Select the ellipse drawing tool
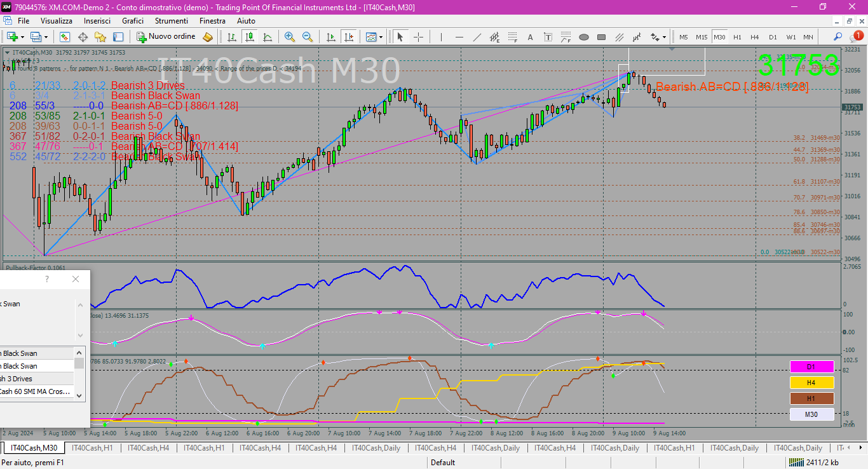Screen dimensions: 868x469 click(584, 37)
